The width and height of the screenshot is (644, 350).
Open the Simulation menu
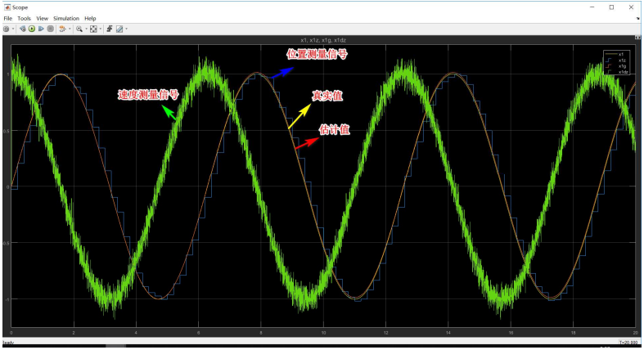point(65,18)
